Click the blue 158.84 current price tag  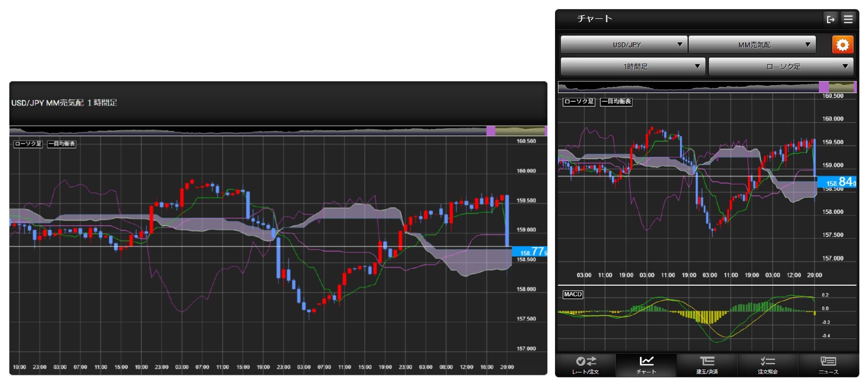[837, 182]
